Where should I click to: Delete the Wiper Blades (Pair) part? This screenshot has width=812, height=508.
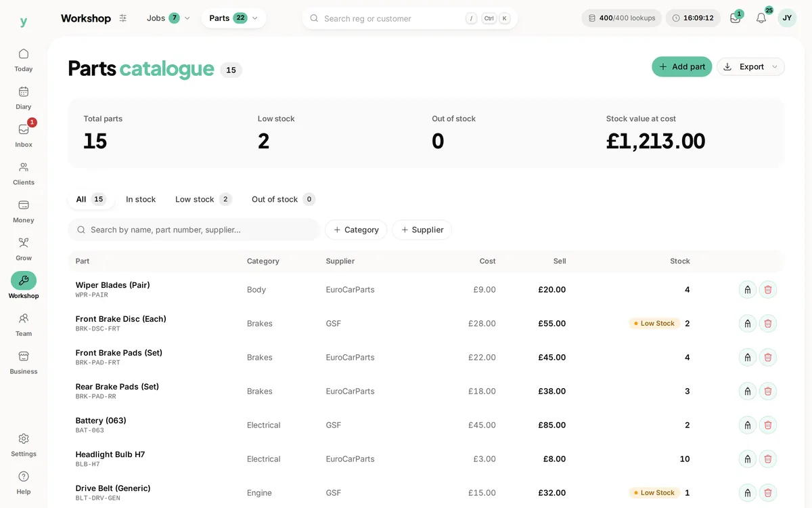tap(768, 290)
